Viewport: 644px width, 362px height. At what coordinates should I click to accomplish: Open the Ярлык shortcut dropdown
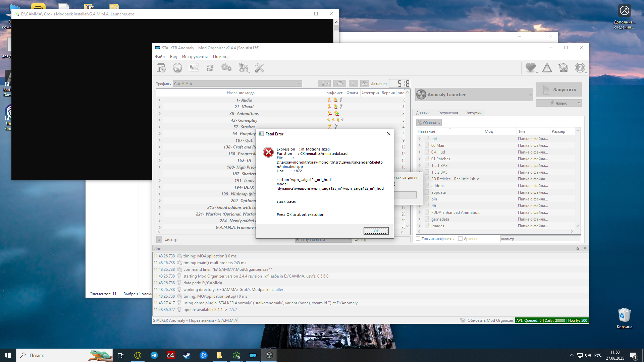tap(558, 103)
